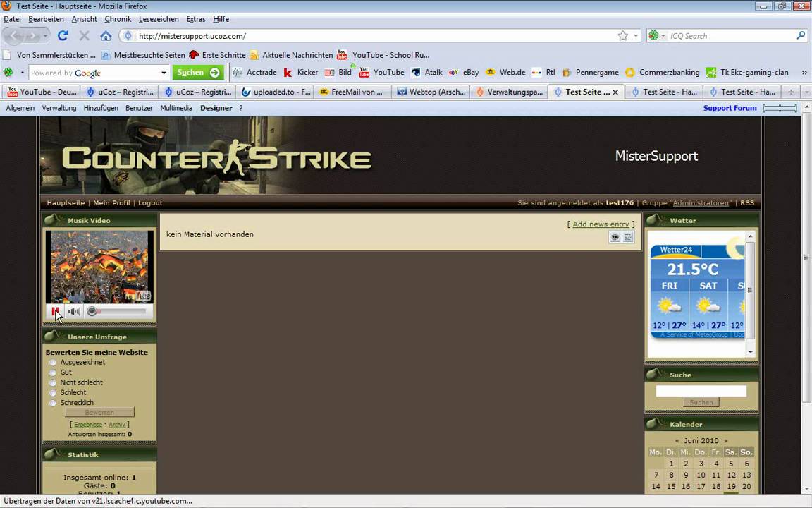The width and height of the screenshot is (812, 508).
Task: Open the Tk Ekc-gaming-clan bookmark
Action: 747,72
